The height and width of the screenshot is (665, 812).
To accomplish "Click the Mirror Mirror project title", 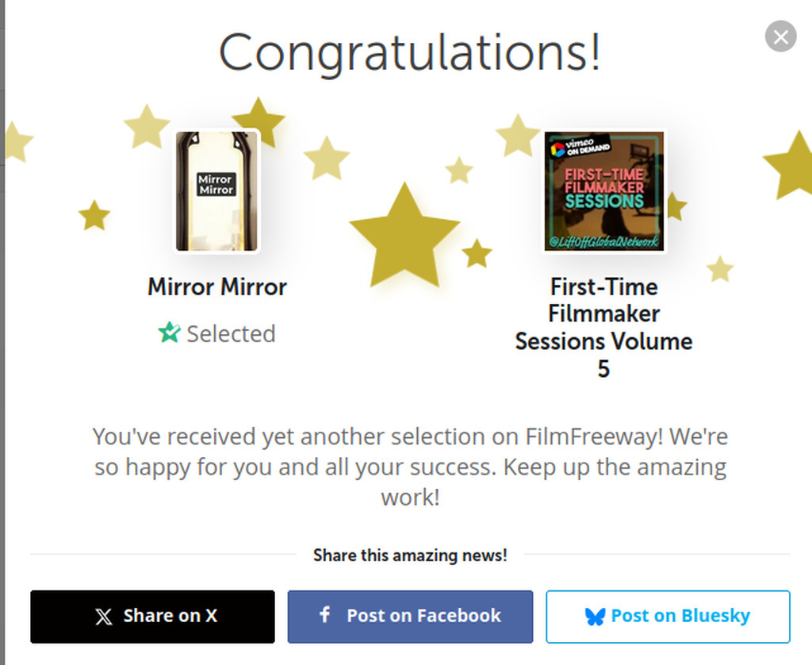I will click(x=217, y=287).
